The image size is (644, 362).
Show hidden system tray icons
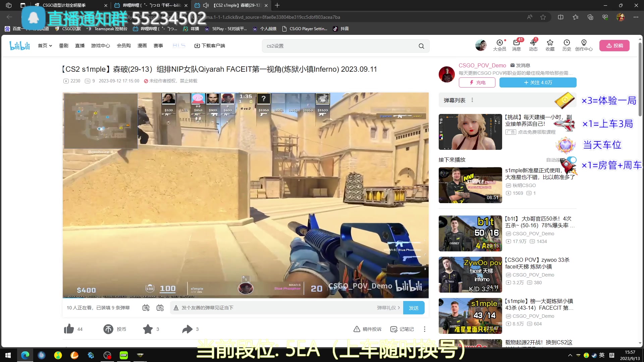point(570,355)
